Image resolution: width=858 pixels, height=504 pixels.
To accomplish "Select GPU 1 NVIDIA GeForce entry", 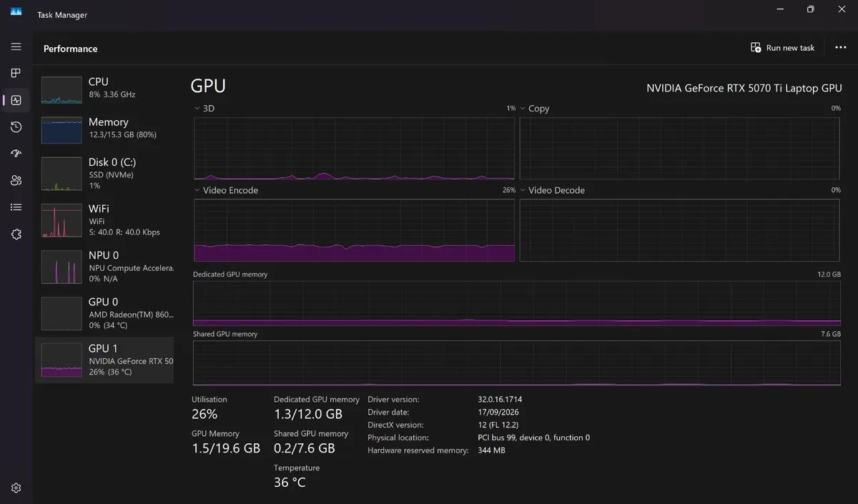I will coord(104,360).
